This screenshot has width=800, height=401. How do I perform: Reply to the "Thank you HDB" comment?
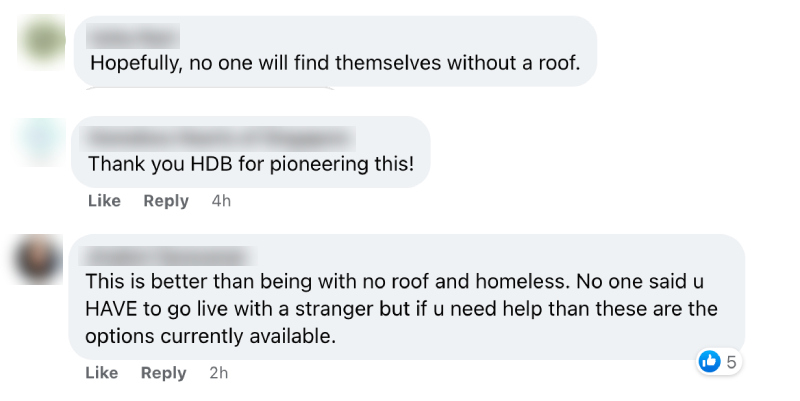pos(166,201)
